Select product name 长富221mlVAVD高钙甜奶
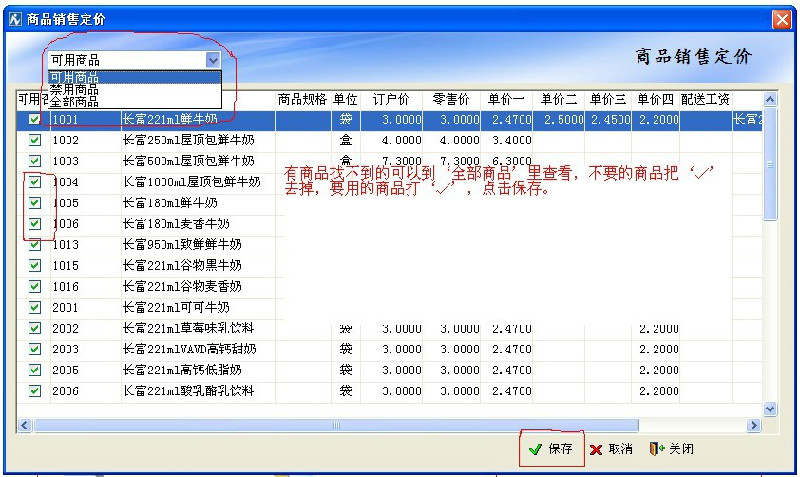 pos(189,349)
